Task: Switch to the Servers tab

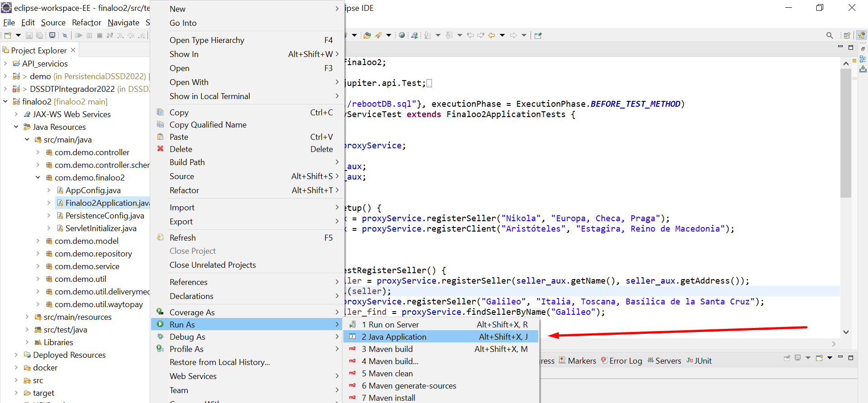Action: [x=664, y=361]
